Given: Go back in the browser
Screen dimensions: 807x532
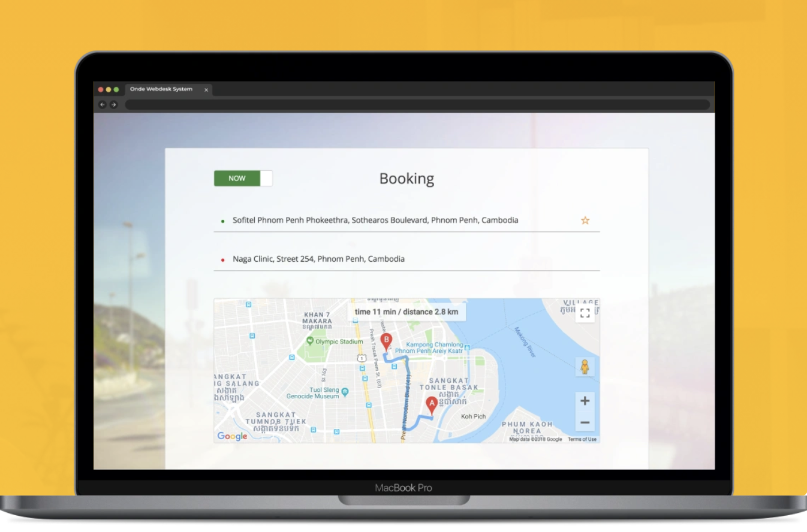Looking at the screenshot, I should (103, 105).
